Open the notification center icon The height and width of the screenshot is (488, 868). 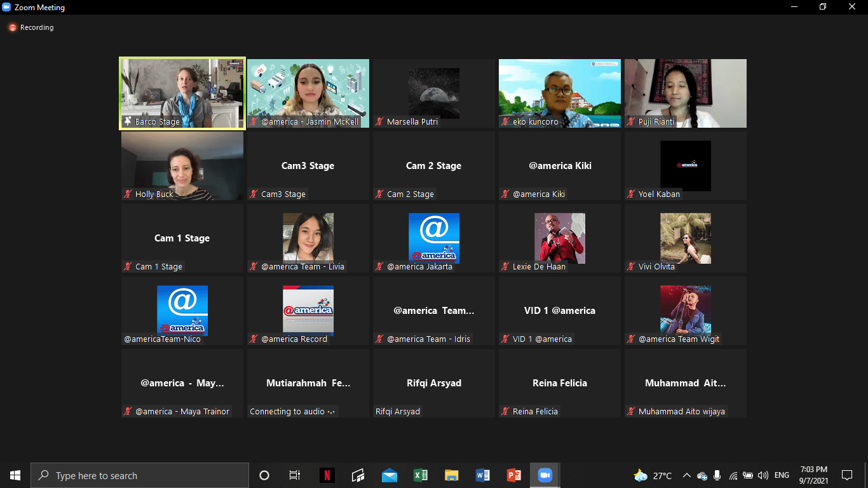(847, 475)
